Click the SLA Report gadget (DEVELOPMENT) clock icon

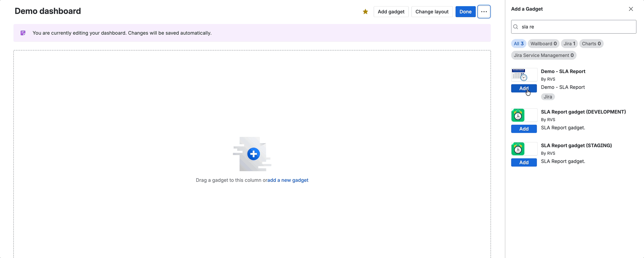pos(518,115)
